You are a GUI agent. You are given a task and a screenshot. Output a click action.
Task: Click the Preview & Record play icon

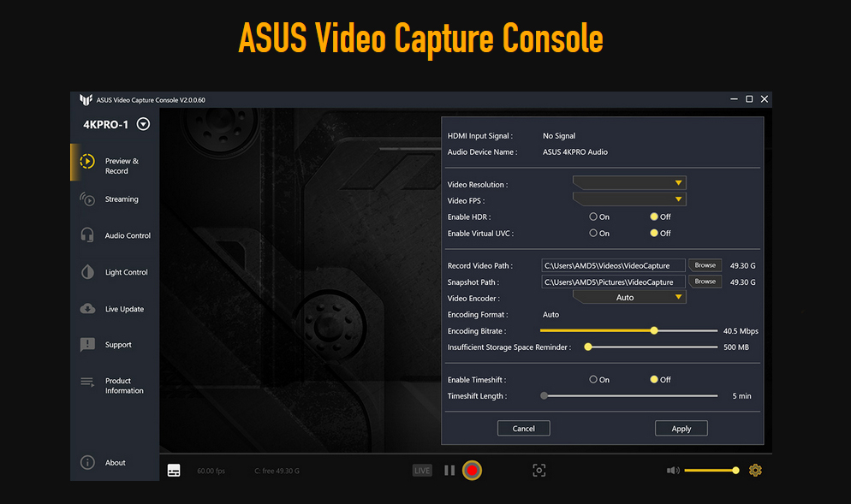coord(87,161)
